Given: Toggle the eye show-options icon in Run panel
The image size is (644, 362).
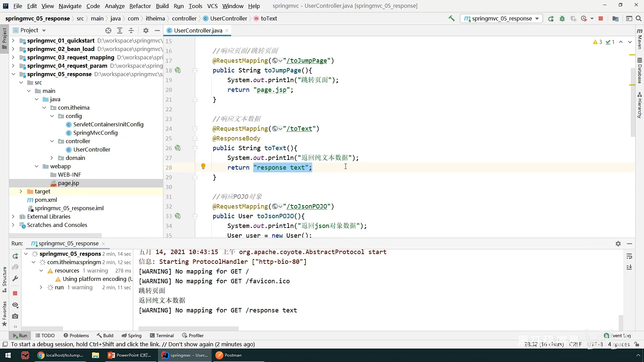Looking at the screenshot, I should coord(15,305).
